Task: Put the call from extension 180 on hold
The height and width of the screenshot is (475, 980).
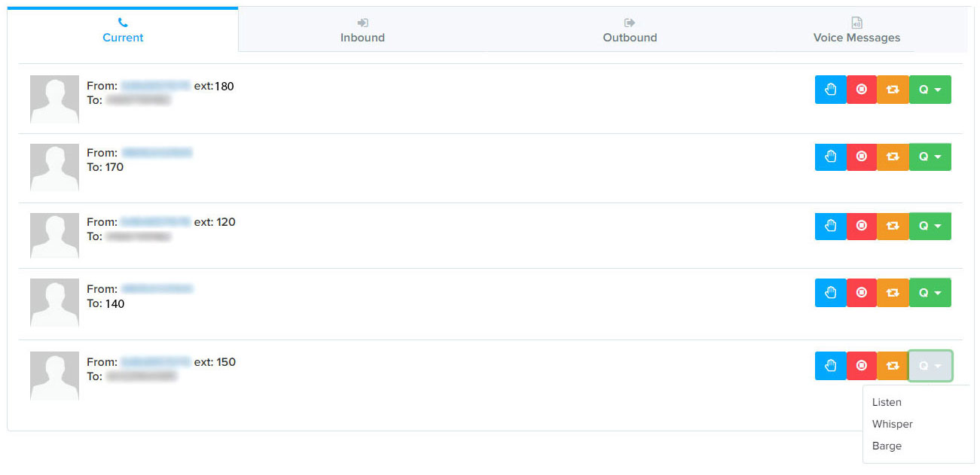Action: tap(830, 89)
